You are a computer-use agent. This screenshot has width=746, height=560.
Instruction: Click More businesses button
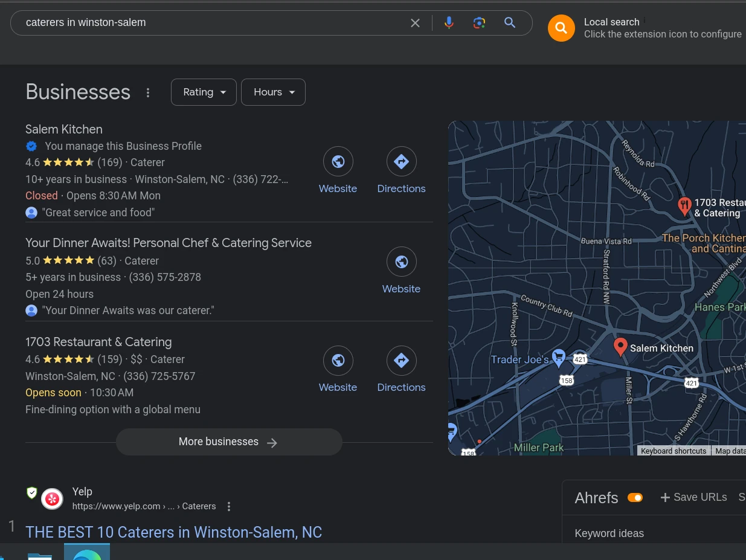[x=229, y=442]
